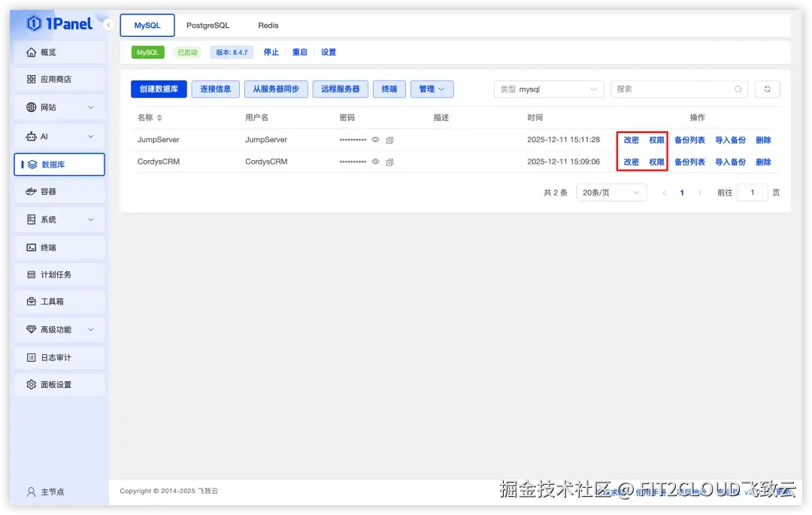Click 改密 for CordysCRM database

631,162
